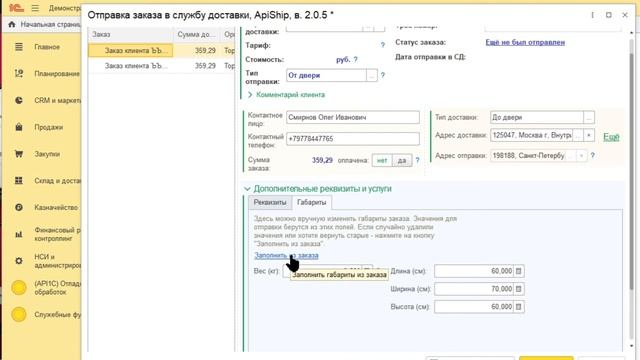640x360 pixels.
Task: Click the yellow button at dialog bottom
Action: [x=546, y=358]
